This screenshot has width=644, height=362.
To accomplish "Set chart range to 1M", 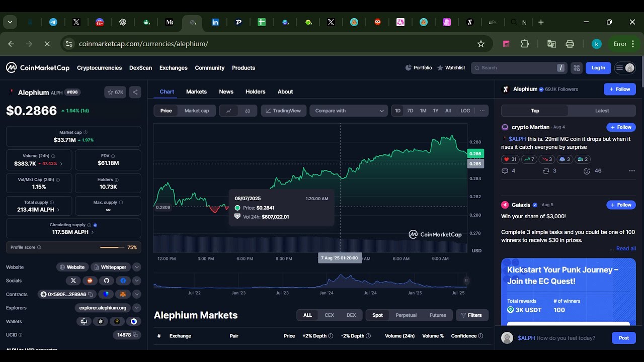I will [423, 111].
